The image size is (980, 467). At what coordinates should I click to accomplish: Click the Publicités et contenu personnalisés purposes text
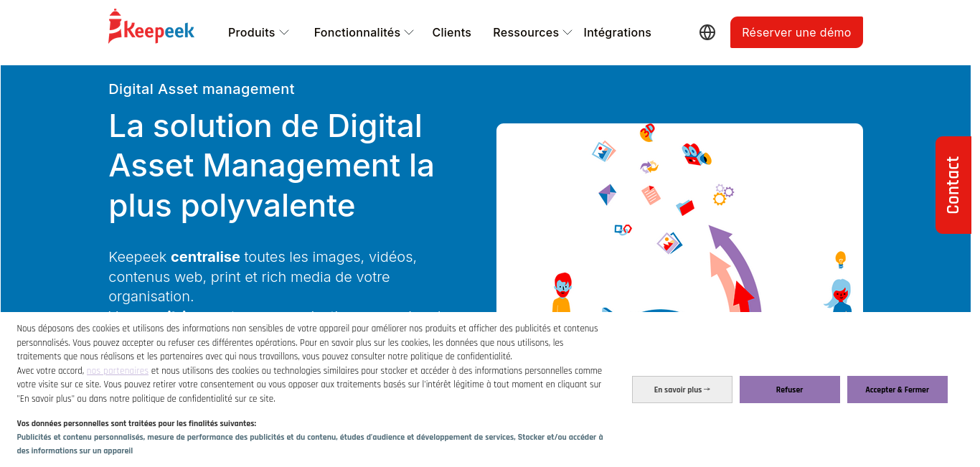click(310, 444)
